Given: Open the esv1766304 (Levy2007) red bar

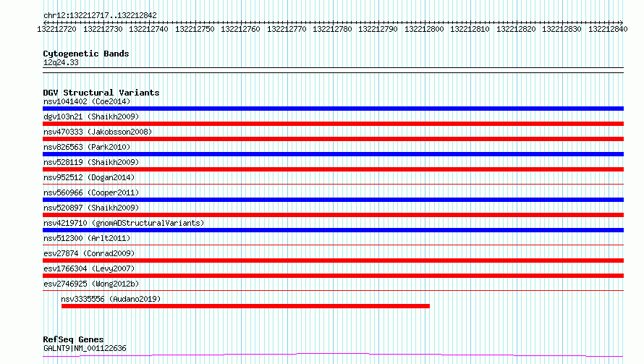Looking at the screenshot, I should [x=333, y=276].
